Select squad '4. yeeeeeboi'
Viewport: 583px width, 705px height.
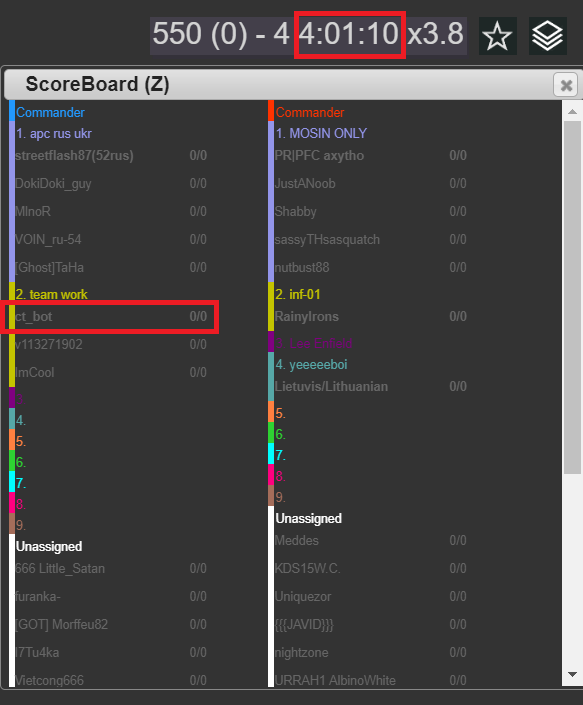(312, 365)
